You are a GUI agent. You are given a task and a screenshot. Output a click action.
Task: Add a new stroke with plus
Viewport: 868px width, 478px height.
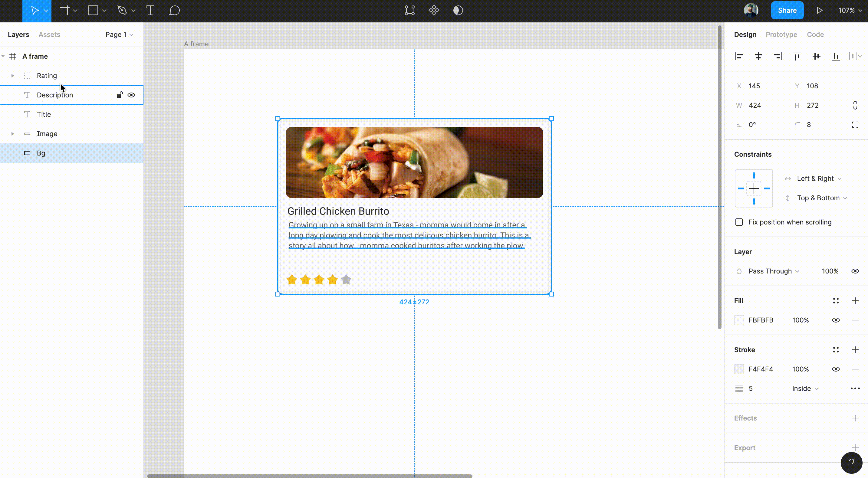click(855, 350)
